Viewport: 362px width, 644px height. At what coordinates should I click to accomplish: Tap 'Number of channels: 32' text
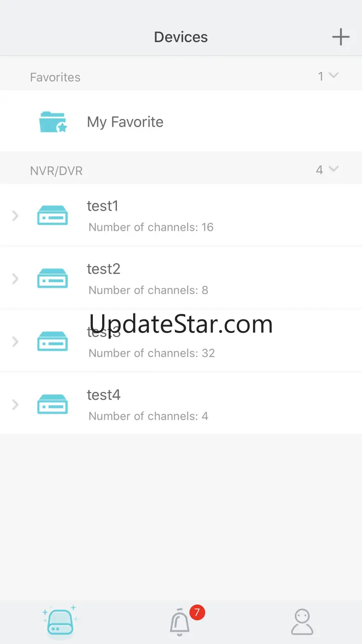pos(152,353)
